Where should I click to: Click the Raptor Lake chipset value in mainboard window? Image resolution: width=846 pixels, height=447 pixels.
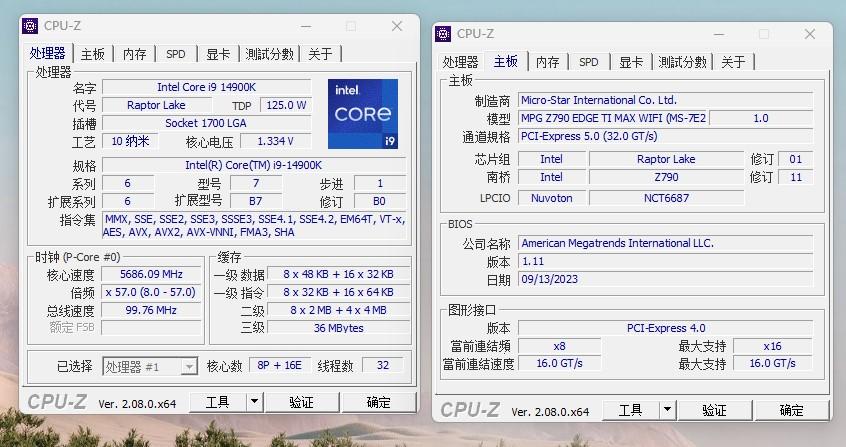click(x=666, y=159)
